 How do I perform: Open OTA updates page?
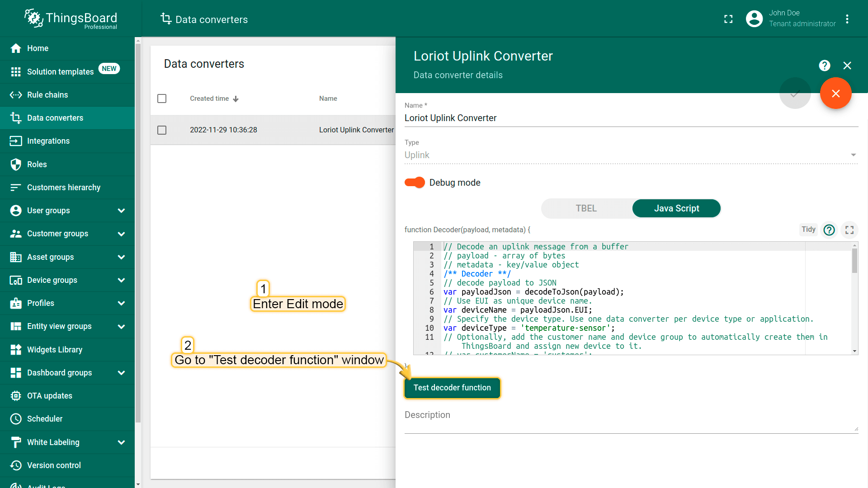[67, 396]
